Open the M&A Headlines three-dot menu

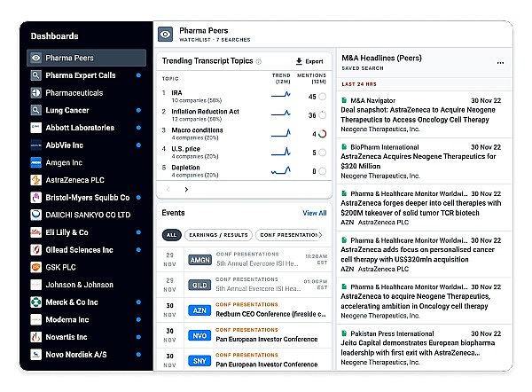point(500,62)
